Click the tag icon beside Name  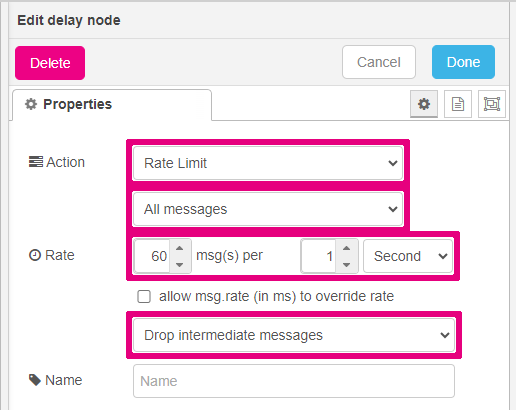click(35, 380)
